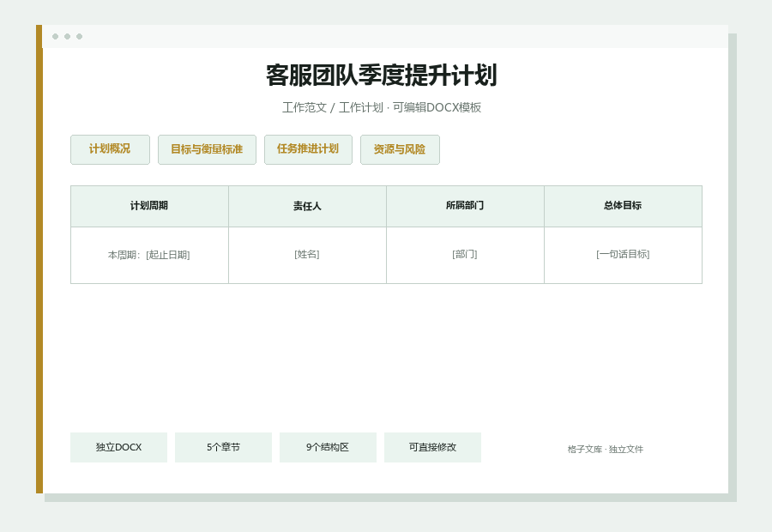Click the 5个章节 tag
This screenshot has height=532, width=772.
[x=223, y=447]
